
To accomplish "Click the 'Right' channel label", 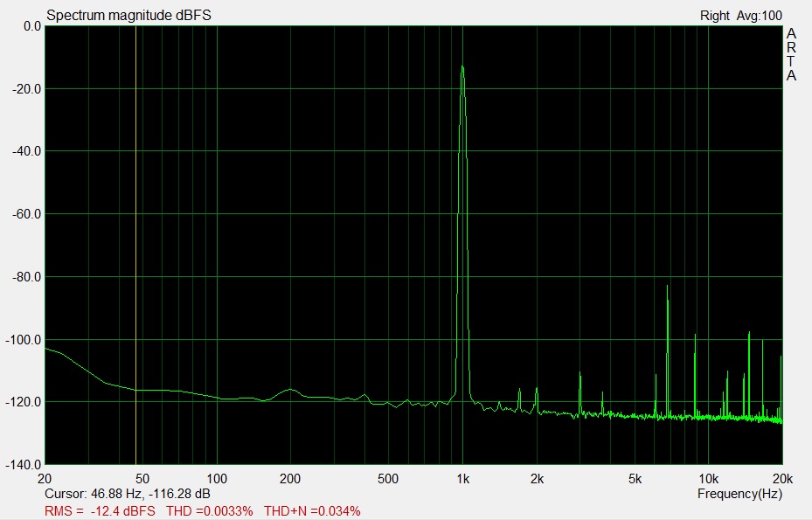I will click(x=715, y=16).
